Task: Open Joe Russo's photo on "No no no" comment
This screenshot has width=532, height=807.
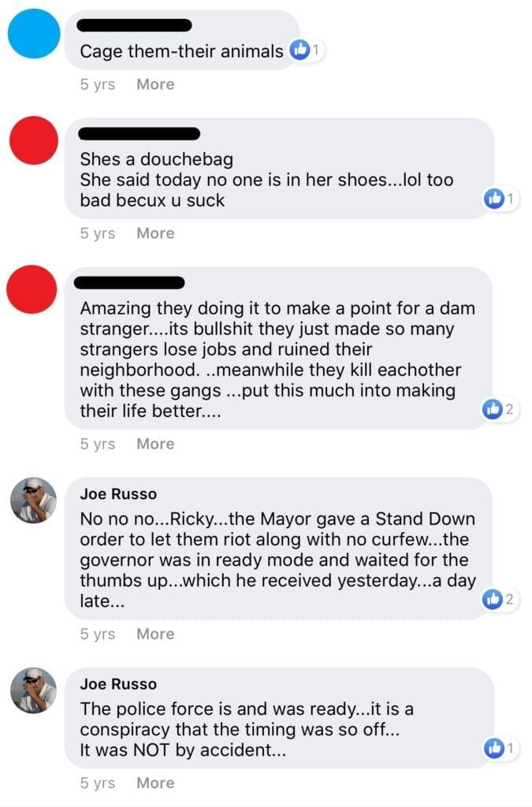Action: click(x=33, y=500)
